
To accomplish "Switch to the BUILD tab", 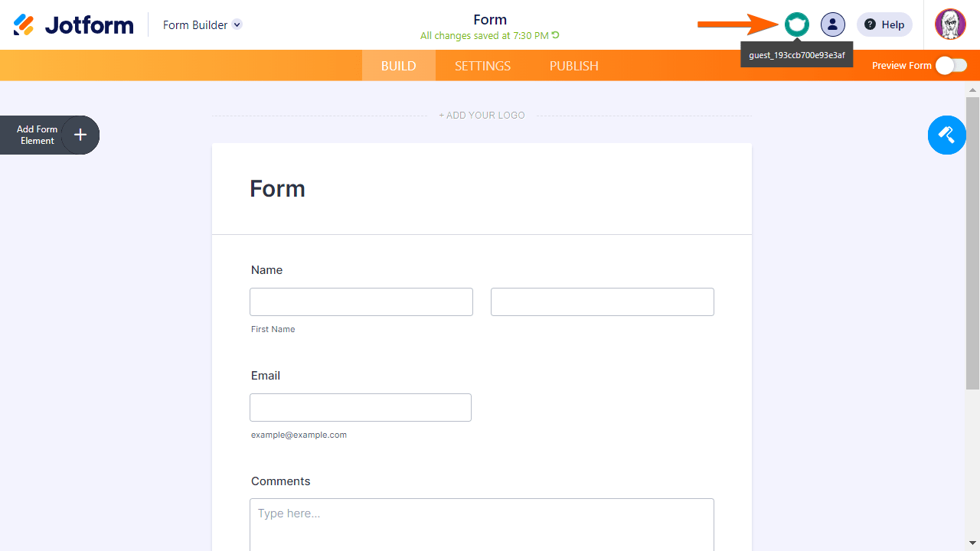I will pos(399,66).
